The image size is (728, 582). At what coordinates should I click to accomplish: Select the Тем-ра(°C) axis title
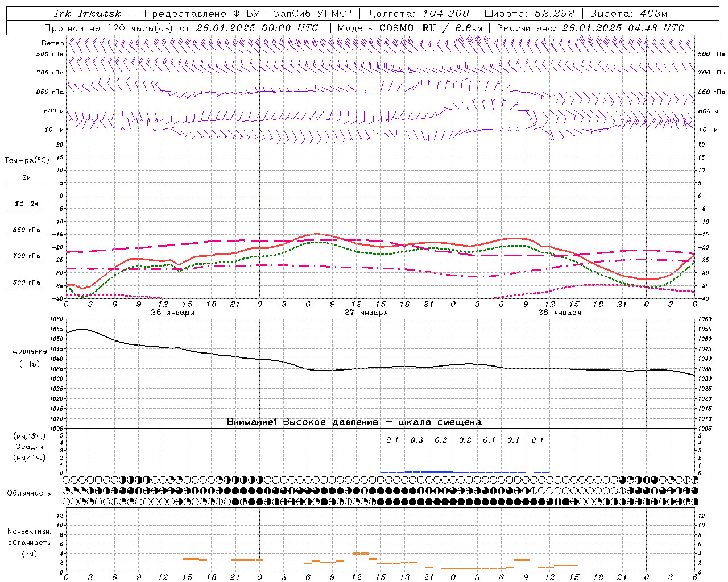pos(27,161)
